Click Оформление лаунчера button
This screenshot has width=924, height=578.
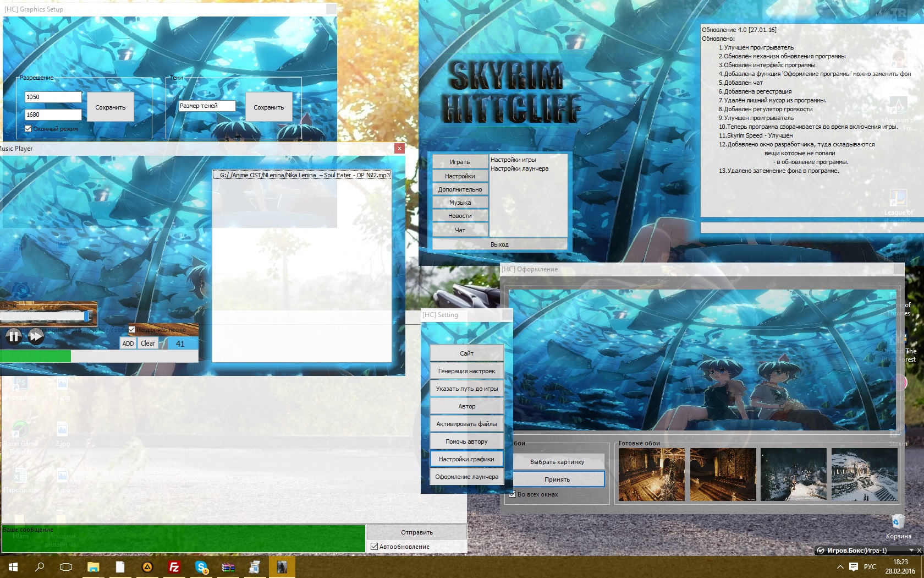coord(466,477)
